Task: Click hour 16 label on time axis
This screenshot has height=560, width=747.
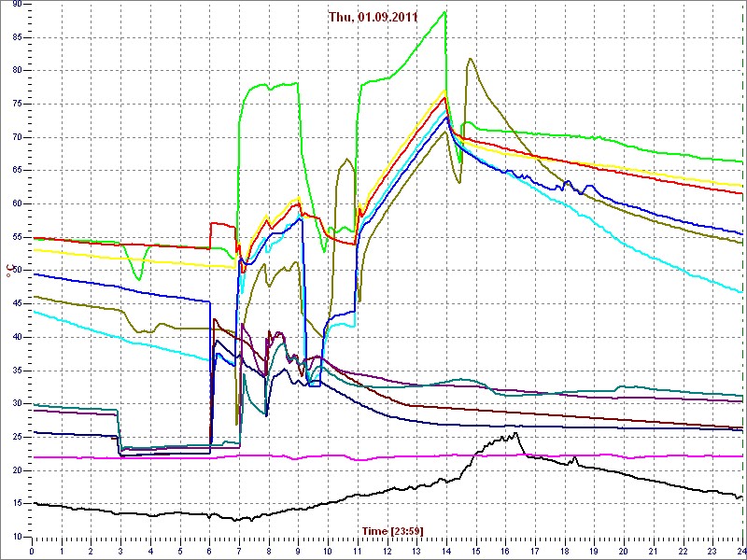Action: [x=504, y=550]
